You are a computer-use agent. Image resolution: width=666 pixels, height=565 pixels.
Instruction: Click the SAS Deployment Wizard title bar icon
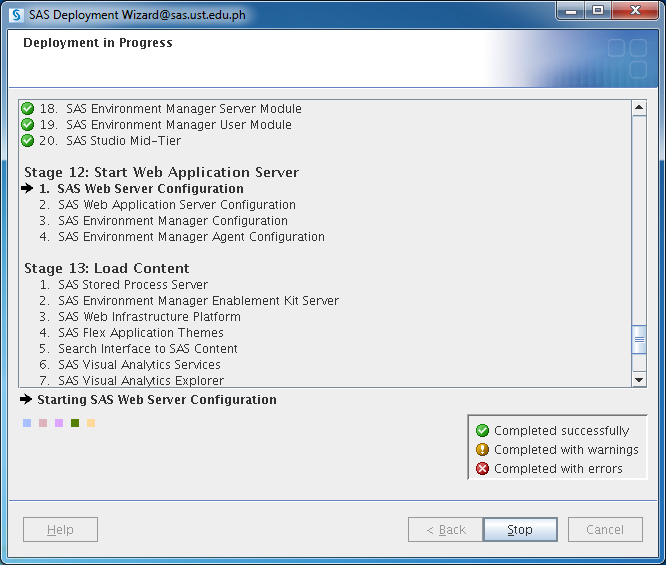[x=16, y=16]
